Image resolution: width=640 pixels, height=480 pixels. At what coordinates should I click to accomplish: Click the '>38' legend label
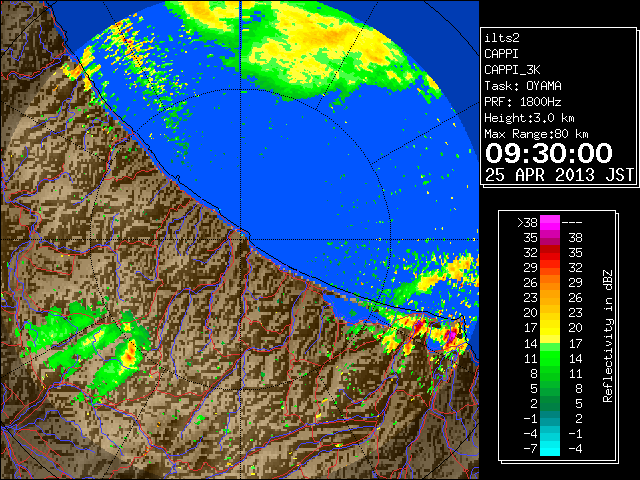(527, 223)
